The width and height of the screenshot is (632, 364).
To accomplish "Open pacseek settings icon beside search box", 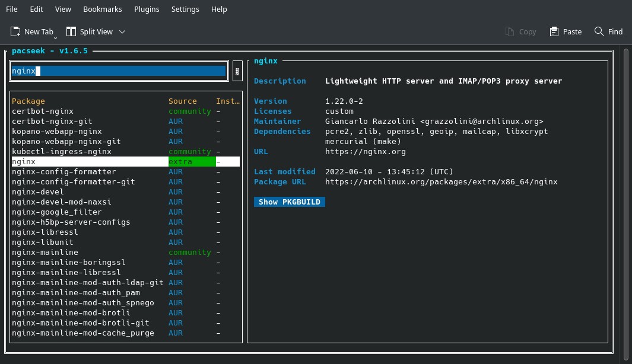I will 237,71.
